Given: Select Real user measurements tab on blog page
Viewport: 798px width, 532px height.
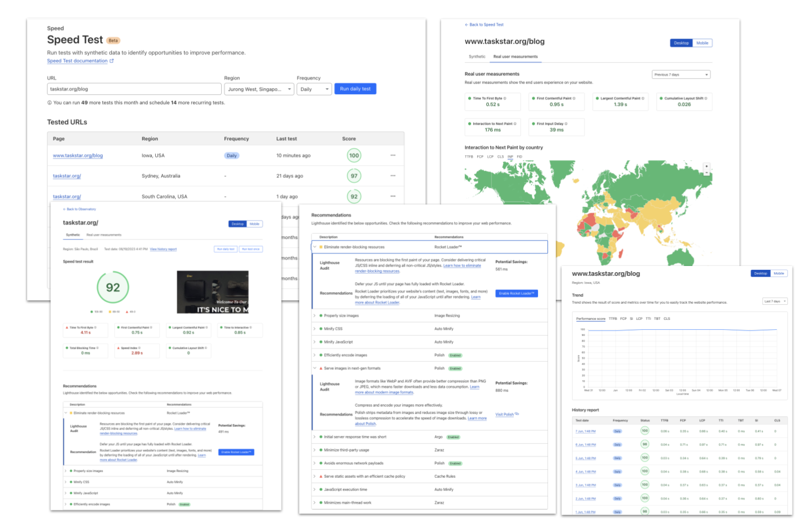Looking at the screenshot, I should (x=515, y=57).
